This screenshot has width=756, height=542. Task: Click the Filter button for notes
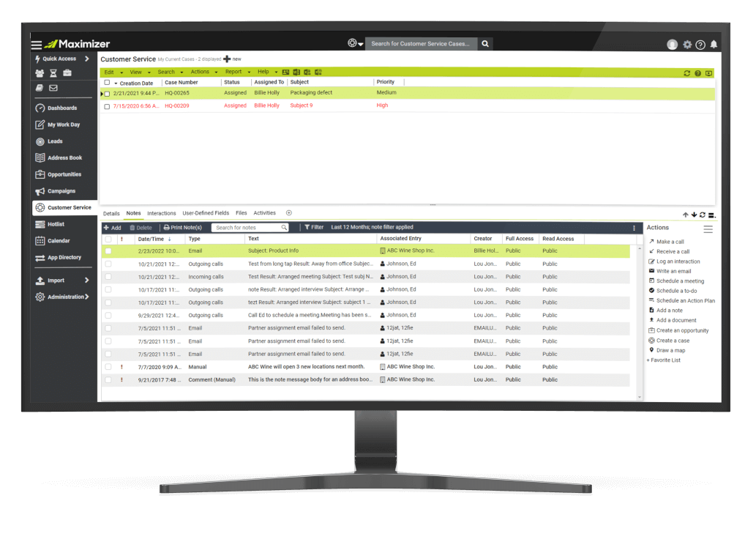point(314,227)
